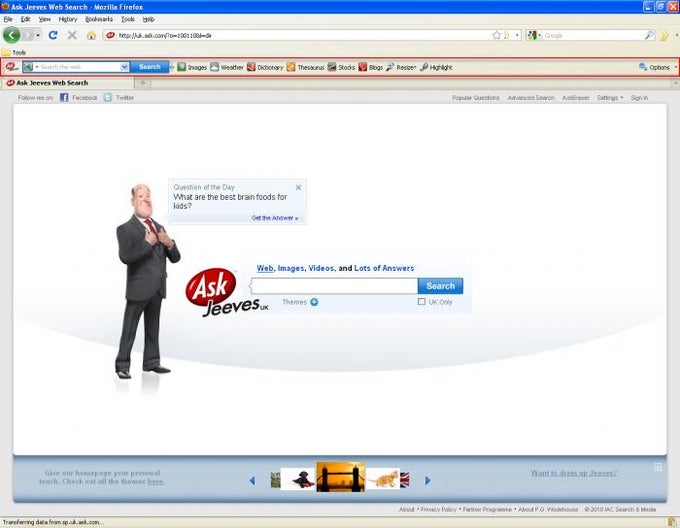680x528 pixels.
Task: Open the History menu
Action: pos(68,19)
